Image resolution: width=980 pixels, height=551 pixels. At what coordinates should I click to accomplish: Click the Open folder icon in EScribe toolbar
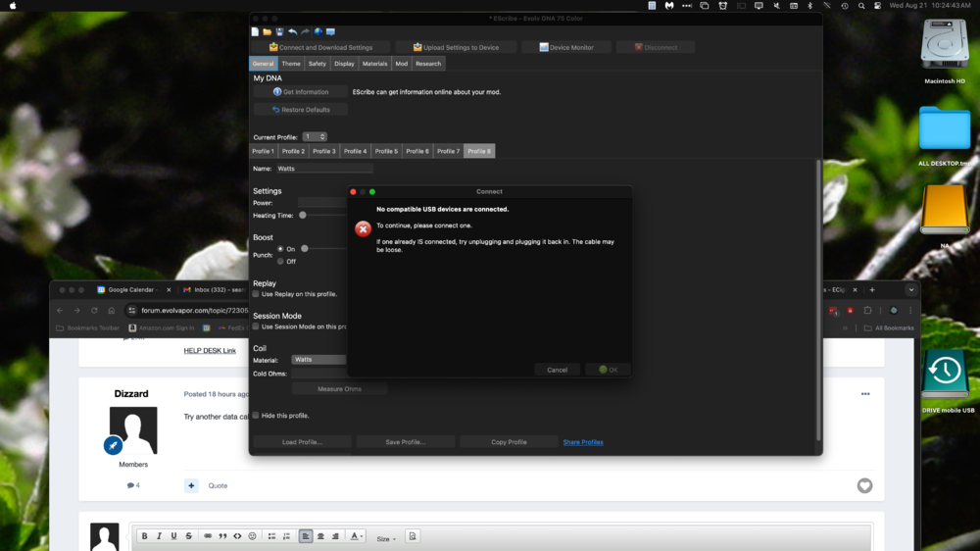[x=268, y=32]
